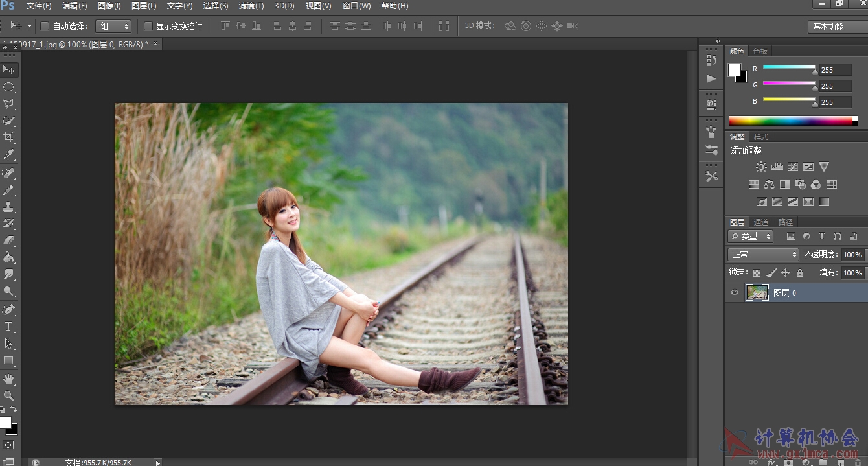868x466 pixels.
Task: Switch to the 样式 tab
Action: coord(761,137)
